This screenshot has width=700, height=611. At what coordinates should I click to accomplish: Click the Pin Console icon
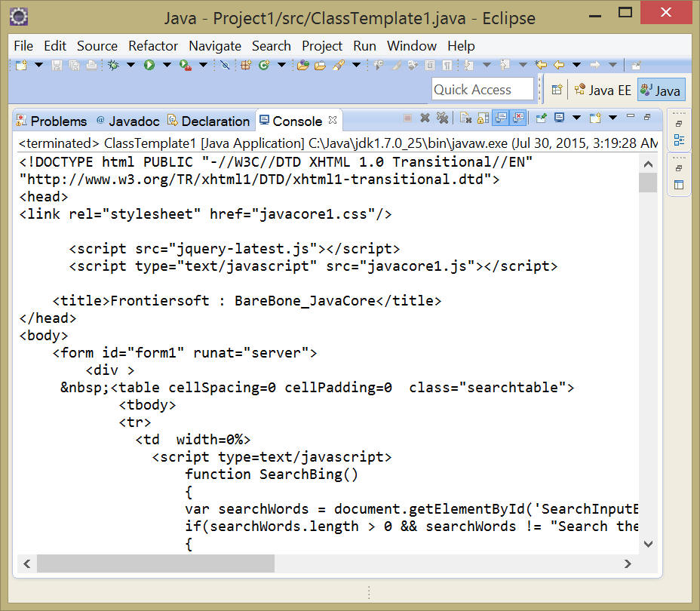541,118
